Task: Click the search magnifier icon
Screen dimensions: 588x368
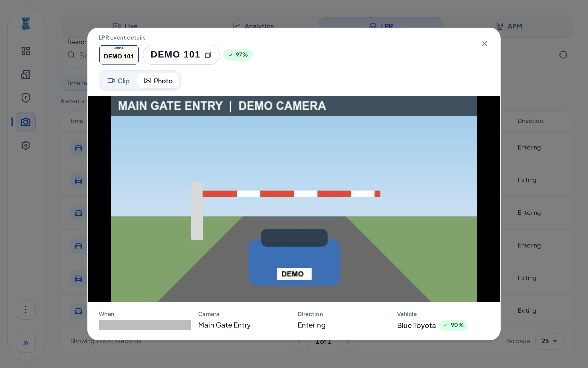Action: [71, 55]
